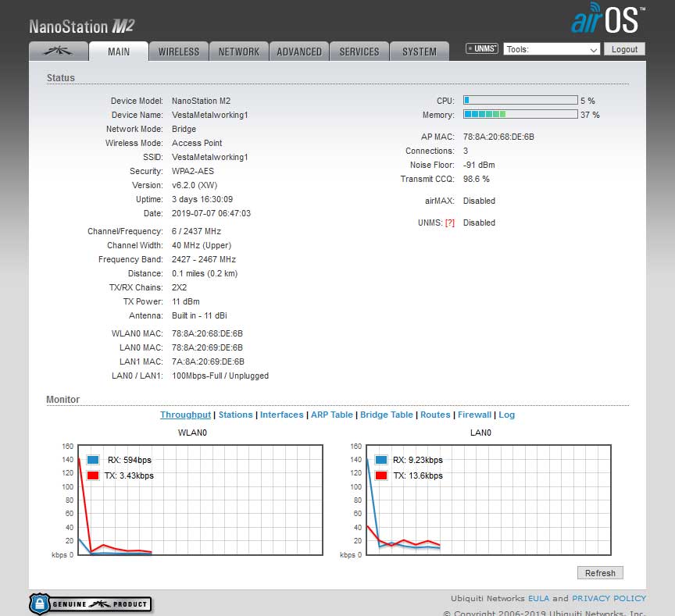Select the SSID value VestaMetalworking1
Viewport: 675px width, 616px height.
(x=209, y=157)
